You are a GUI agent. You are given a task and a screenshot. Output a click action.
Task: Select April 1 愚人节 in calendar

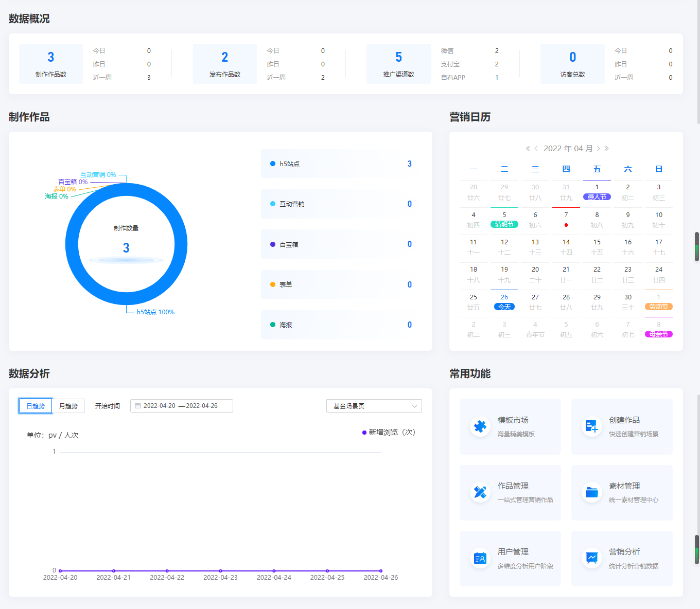[597, 192]
